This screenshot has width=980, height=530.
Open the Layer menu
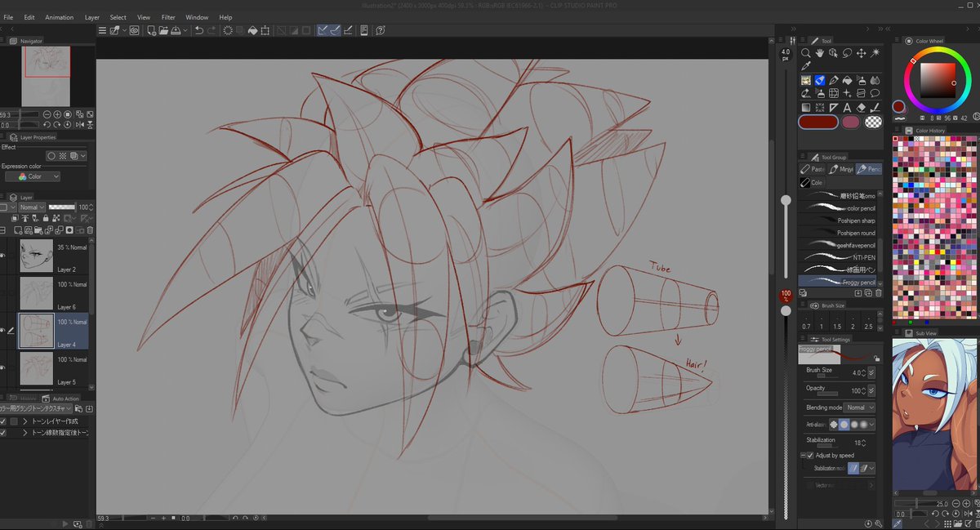[92, 17]
